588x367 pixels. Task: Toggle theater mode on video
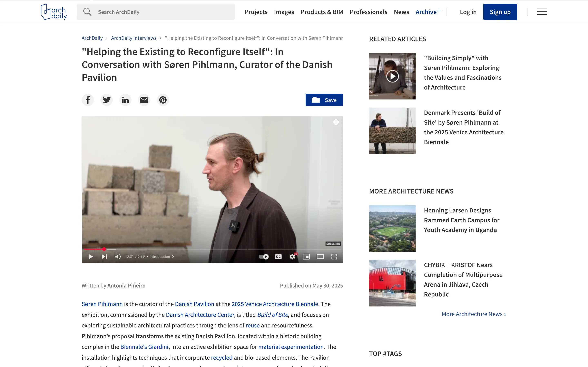320,256
